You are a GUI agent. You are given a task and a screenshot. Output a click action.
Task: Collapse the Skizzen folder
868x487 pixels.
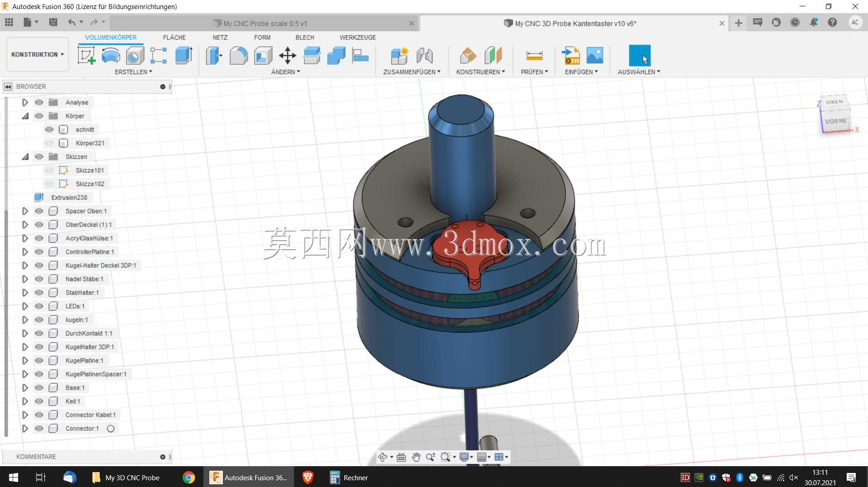point(25,157)
